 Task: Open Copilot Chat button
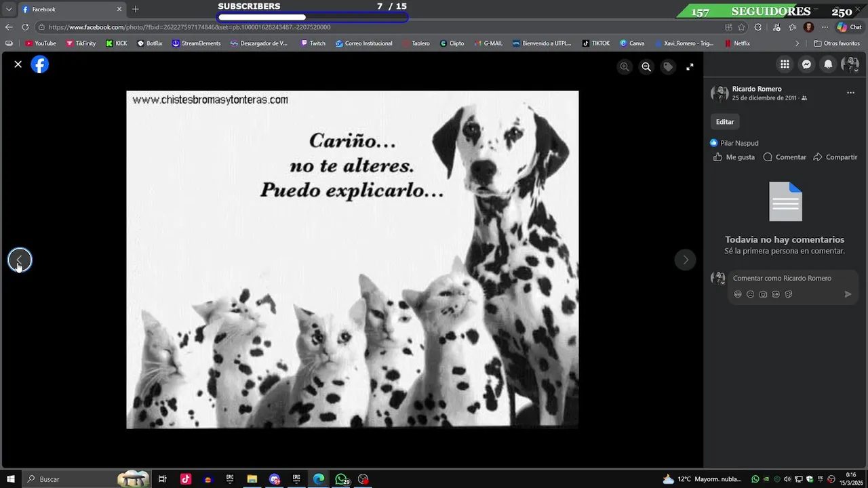click(x=849, y=27)
